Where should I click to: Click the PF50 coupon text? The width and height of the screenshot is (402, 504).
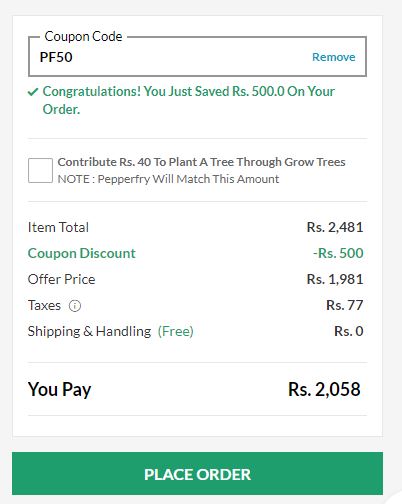click(x=56, y=57)
